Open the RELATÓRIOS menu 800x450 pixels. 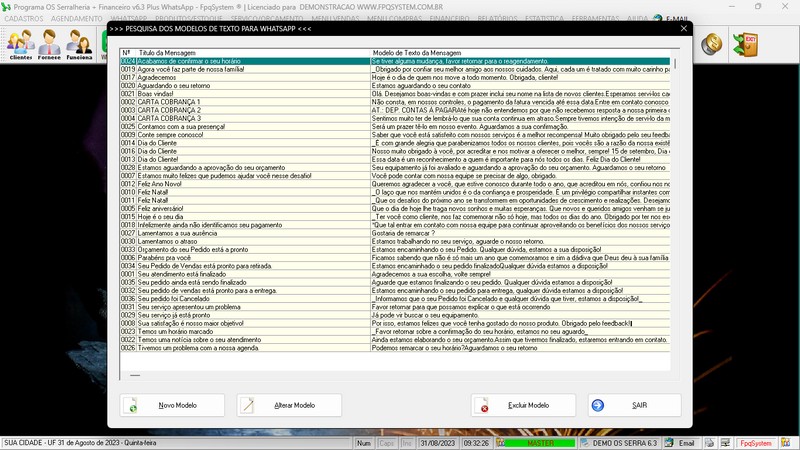point(497,19)
